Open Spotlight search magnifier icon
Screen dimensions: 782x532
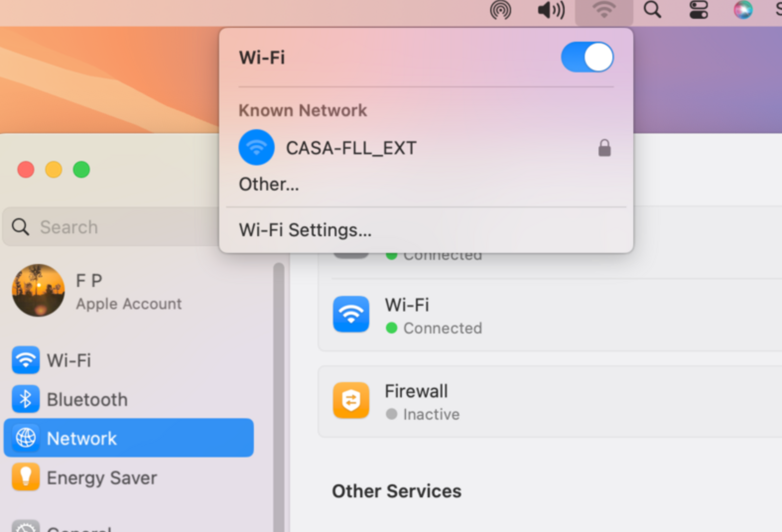[x=652, y=9]
